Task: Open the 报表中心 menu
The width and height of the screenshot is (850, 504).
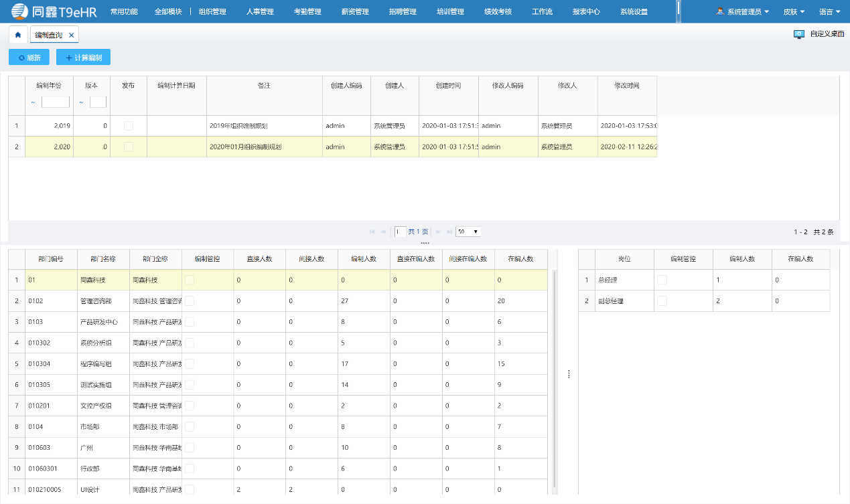Action: coord(586,11)
